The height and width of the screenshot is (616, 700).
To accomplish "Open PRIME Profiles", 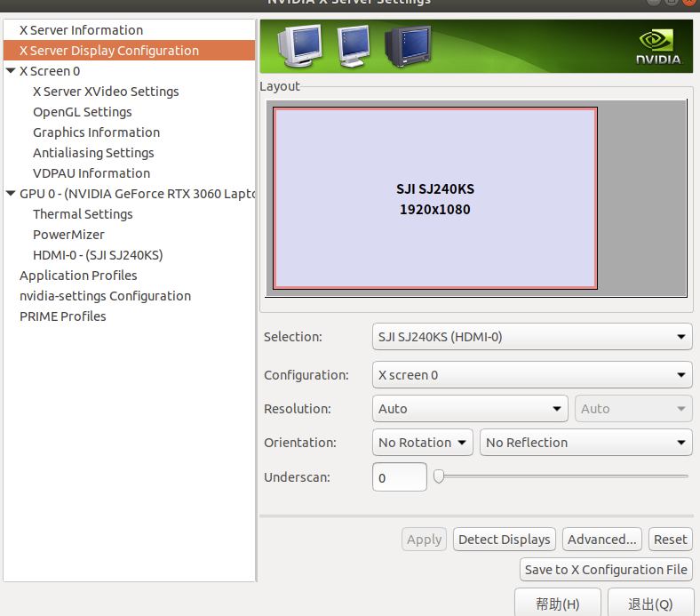I will pos(63,316).
